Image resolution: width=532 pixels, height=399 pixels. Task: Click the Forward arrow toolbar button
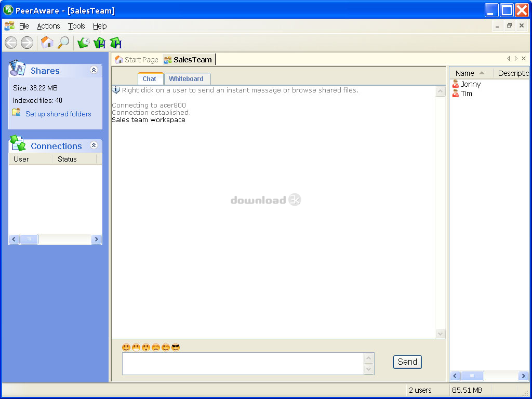click(x=27, y=43)
